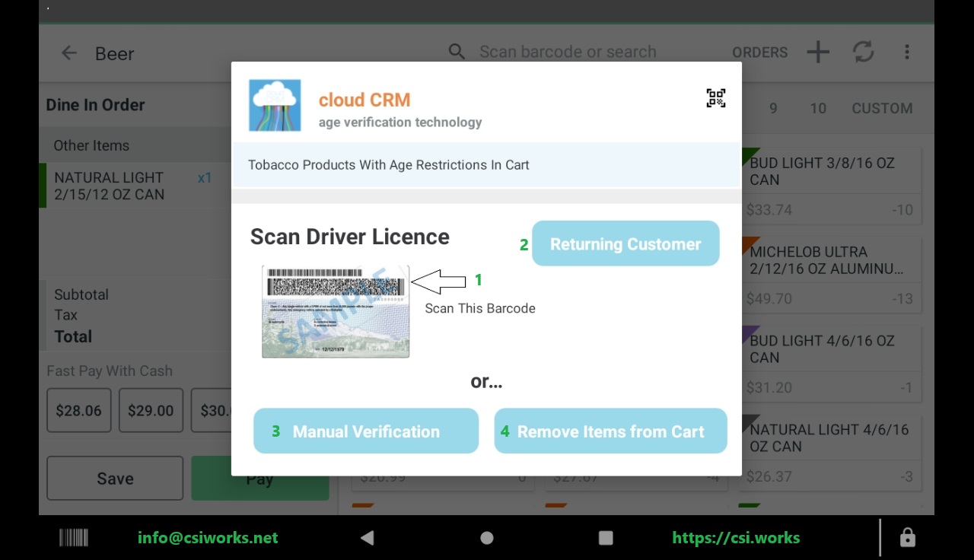The height and width of the screenshot is (560, 974).
Task: Click the Total row label
Action: [x=73, y=336]
